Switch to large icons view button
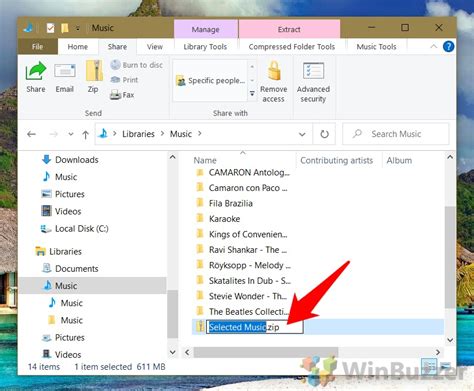 coord(446,367)
